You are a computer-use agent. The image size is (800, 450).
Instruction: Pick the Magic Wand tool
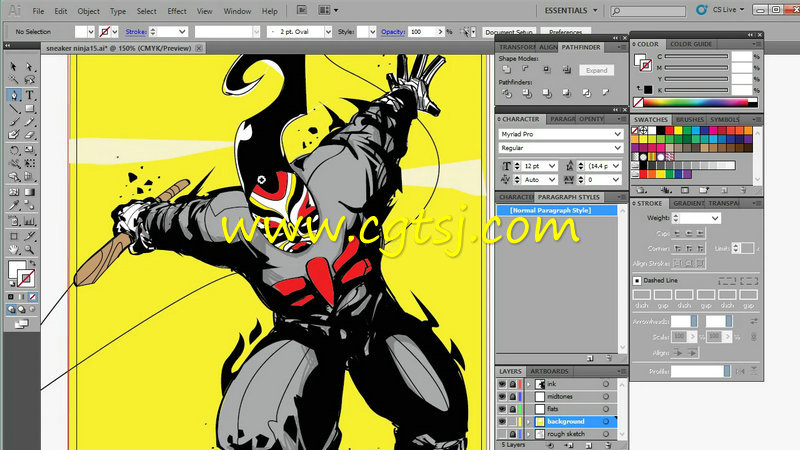coord(14,80)
